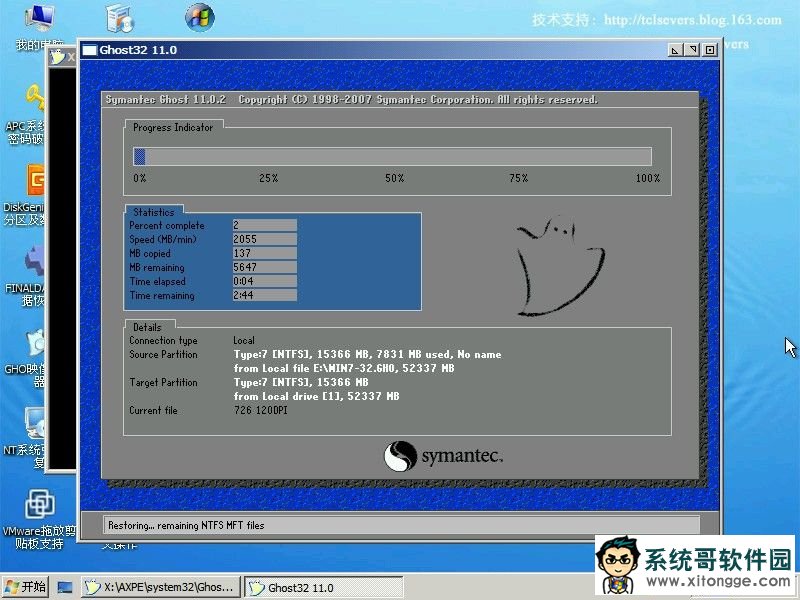Viewport: 800px width, 600px height.
Task: Open the round Windows logo desktop icon
Action: coord(199,17)
